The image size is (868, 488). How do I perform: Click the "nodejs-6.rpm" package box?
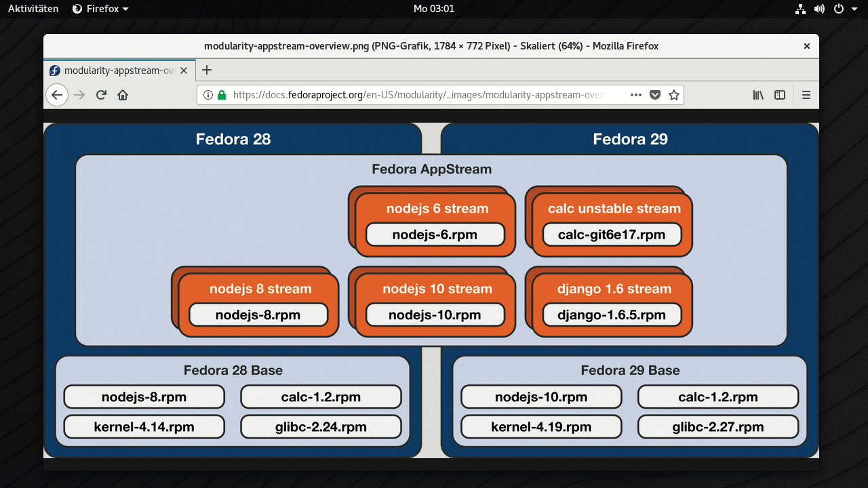pyautogui.click(x=435, y=235)
